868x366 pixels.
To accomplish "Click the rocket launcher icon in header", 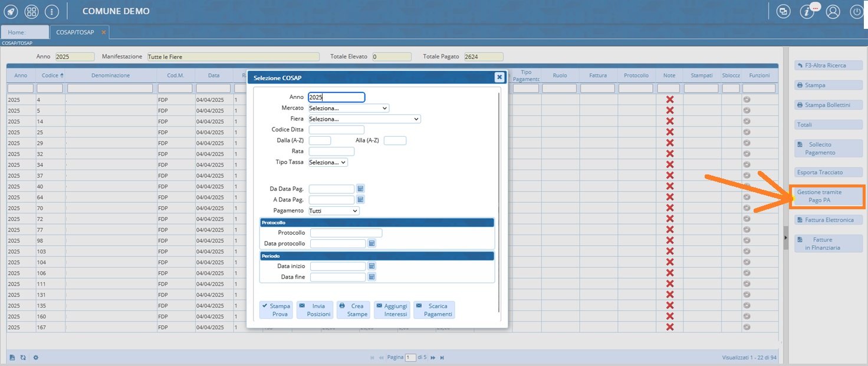I will coord(11,11).
